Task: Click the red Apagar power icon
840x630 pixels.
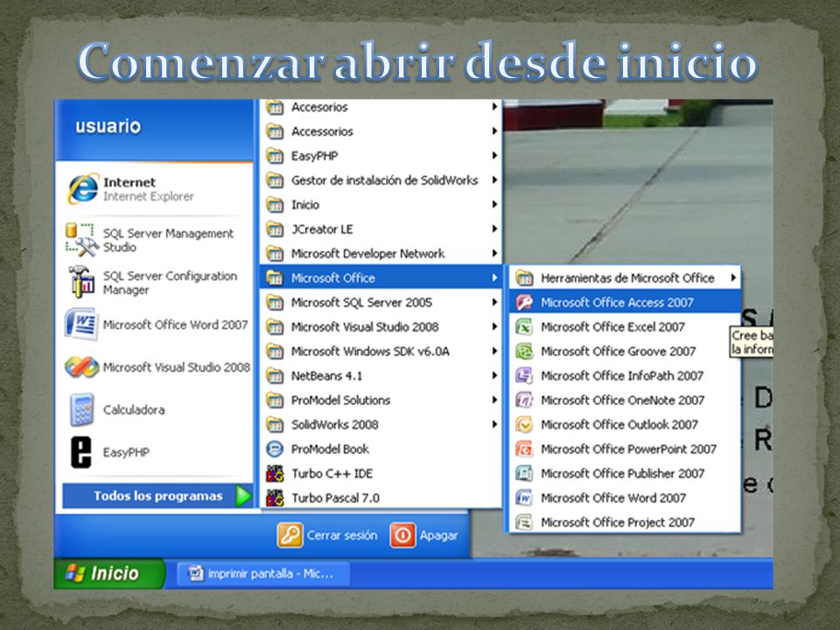Action: coord(402,535)
